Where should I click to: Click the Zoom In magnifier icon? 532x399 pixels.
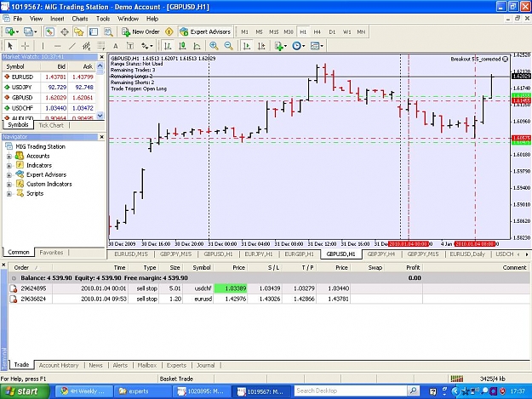click(214, 46)
